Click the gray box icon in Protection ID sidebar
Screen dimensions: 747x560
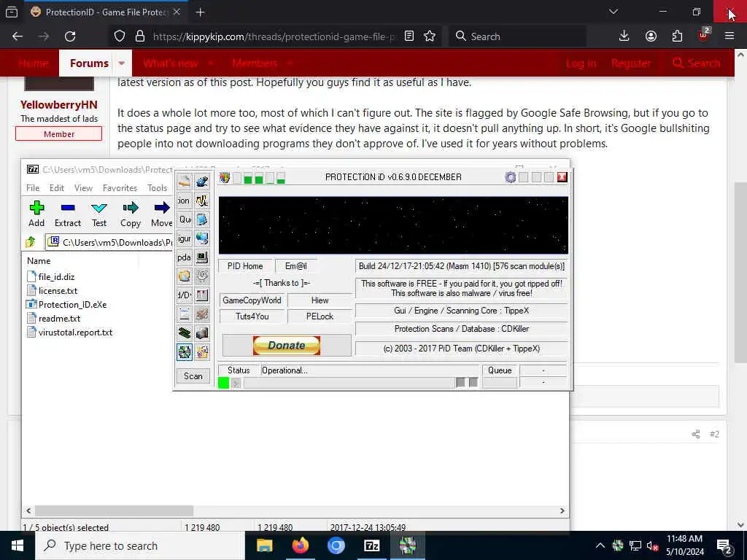[202, 332]
